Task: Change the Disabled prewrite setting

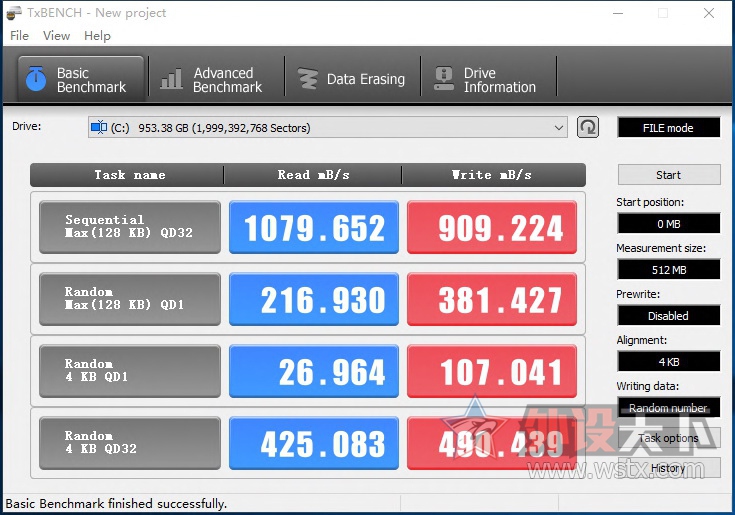Action: (x=669, y=315)
